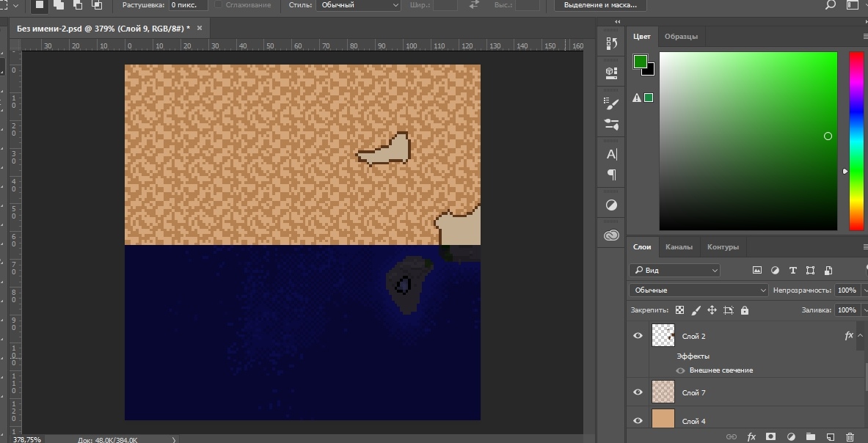
Task: Toggle lock transparent pixels
Action: click(679, 310)
